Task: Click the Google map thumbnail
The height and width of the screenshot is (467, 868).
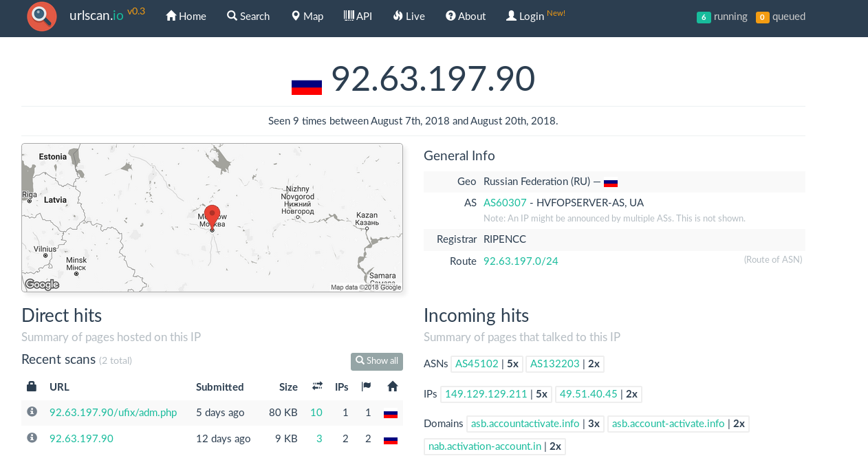Action: click(212, 217)
